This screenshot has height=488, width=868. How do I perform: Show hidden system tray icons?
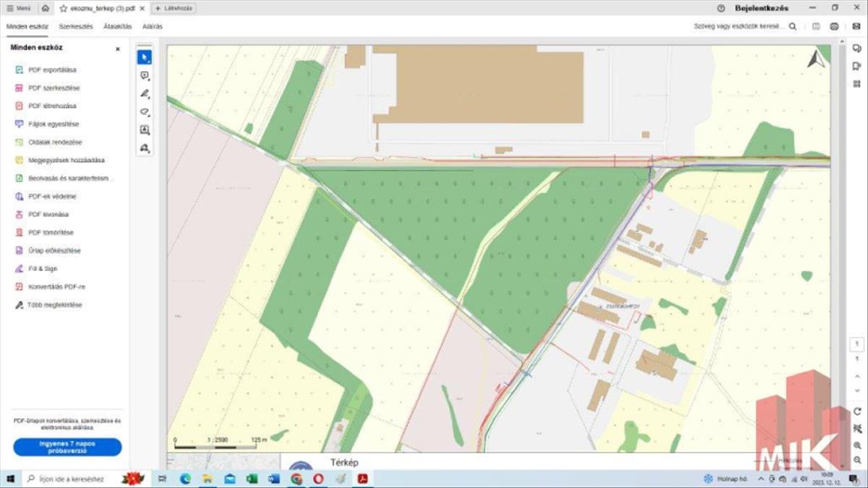tap(761, 479)
